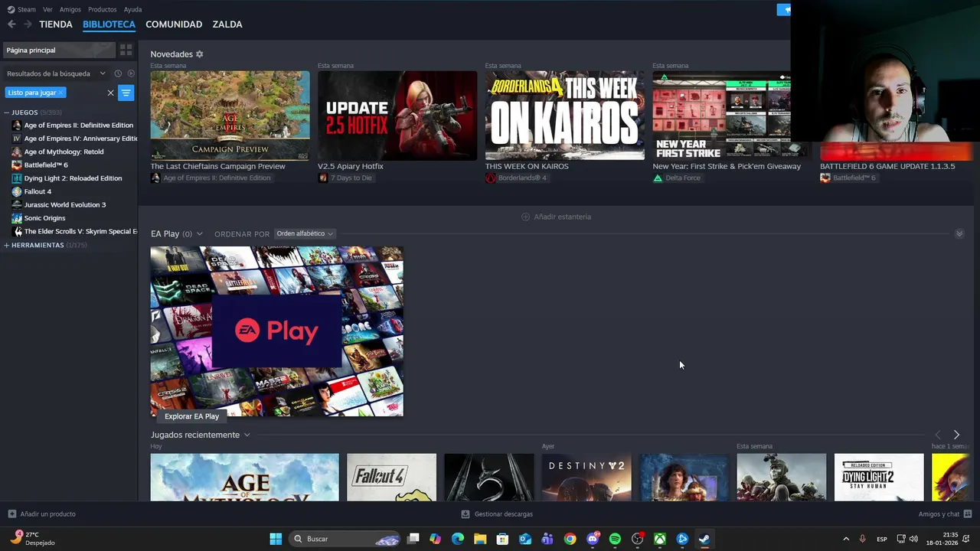The height and width of the screenshot is (551, 980).
Task: Click the Gestionar descargas icon
Action: coord(465,514)
